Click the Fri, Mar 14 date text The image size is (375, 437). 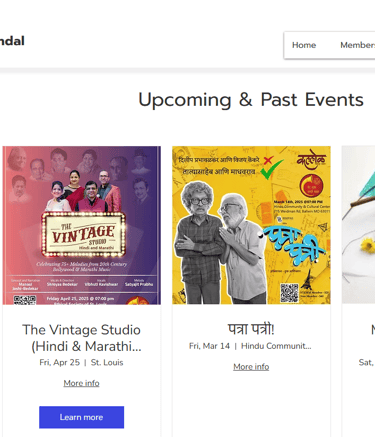click(209, 346)
